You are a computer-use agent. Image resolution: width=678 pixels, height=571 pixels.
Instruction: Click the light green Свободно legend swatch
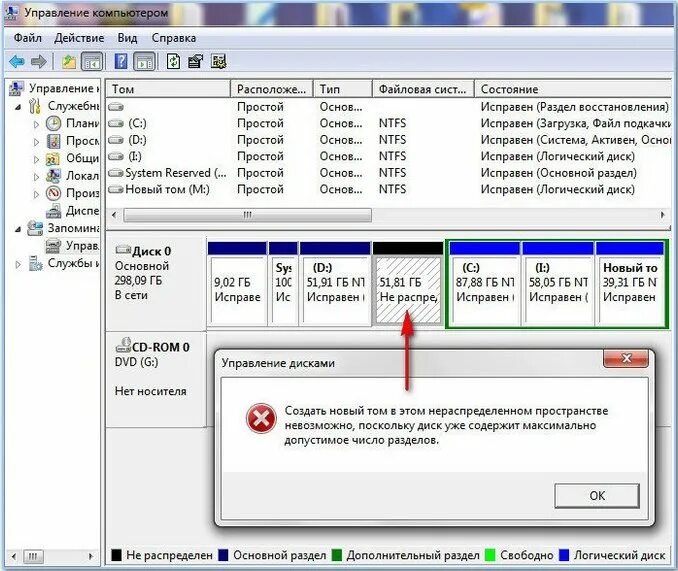pyautogui.click(x=490, y=555)
